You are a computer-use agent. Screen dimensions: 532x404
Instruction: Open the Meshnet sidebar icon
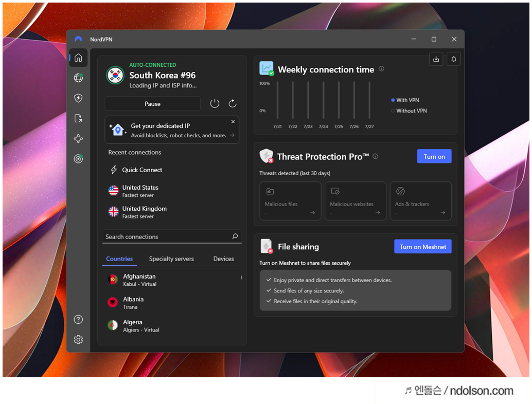pos(78,139)
